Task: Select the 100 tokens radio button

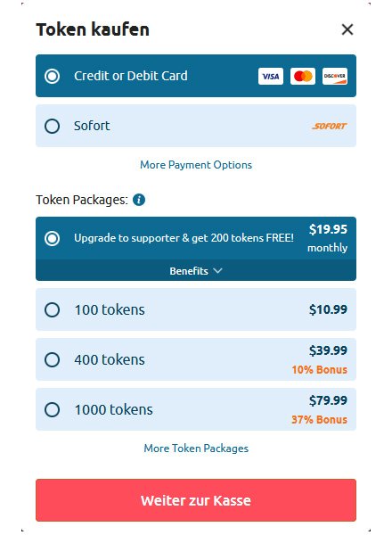Action: [x=53, y=309]
